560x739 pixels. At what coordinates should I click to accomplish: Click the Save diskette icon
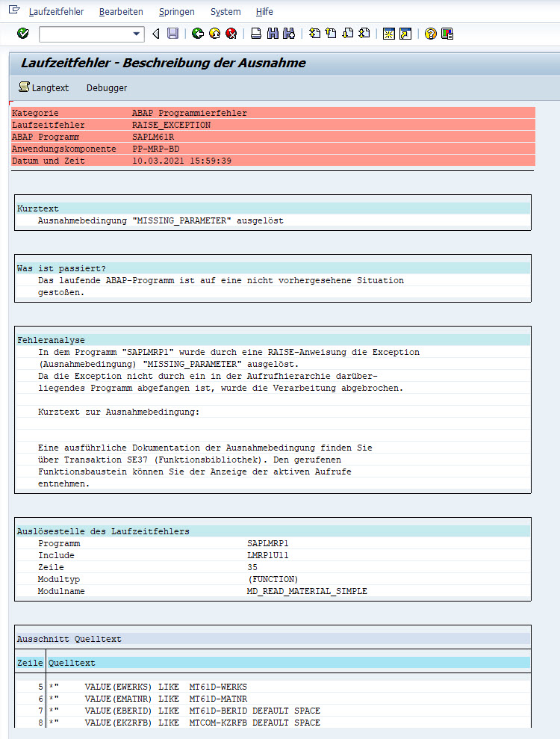click(172, 34)
